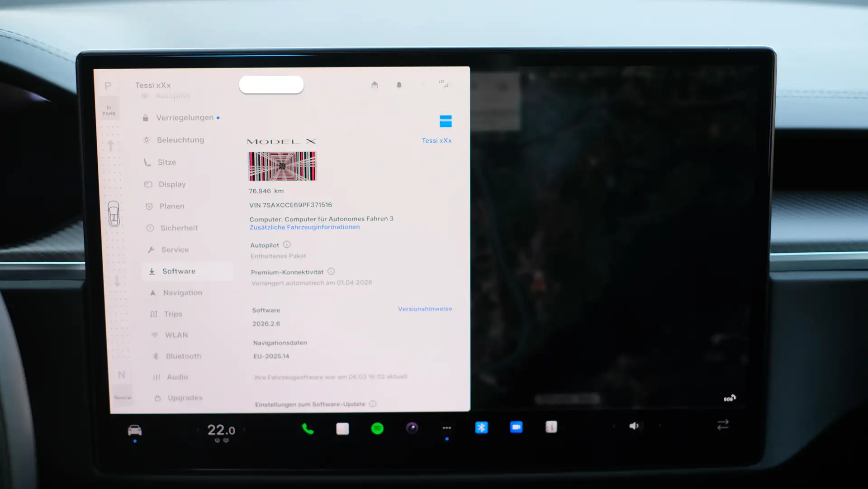Open the blue video call app icon
Image resolution: width=868 pixels, height=489 pixels.
click(x=516, y=427)
